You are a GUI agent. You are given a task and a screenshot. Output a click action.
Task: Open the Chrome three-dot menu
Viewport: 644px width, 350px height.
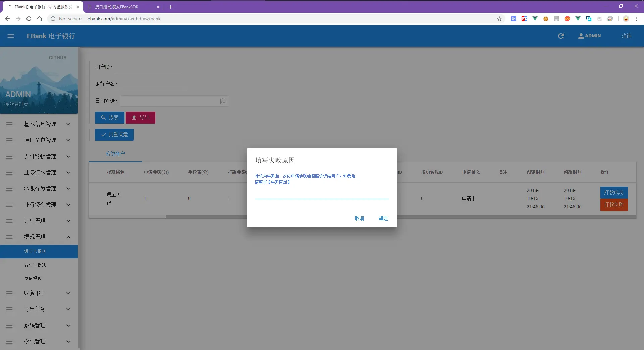[x=637, y=19]
